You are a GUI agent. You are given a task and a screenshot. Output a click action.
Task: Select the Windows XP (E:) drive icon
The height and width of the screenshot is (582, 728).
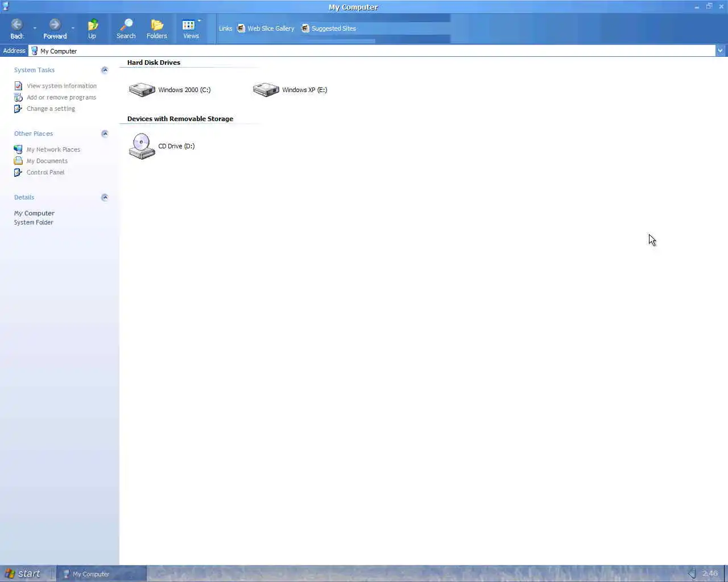coord(266,90)
